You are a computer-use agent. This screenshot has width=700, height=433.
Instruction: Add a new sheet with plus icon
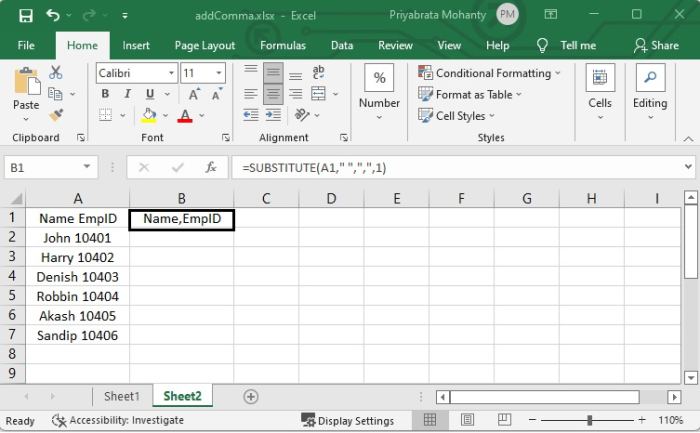point(251,396)
